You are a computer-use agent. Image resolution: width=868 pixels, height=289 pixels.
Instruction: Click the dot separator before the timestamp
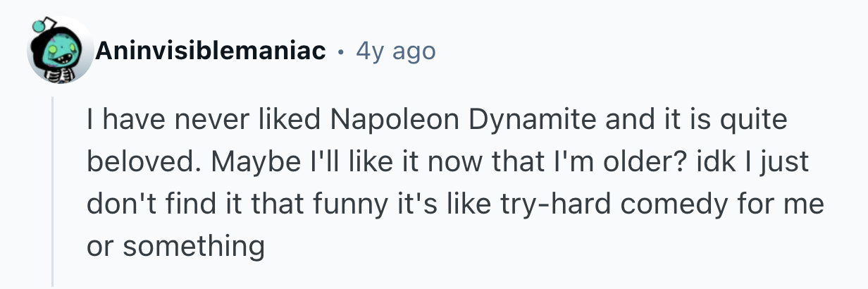tap(341, 51)
